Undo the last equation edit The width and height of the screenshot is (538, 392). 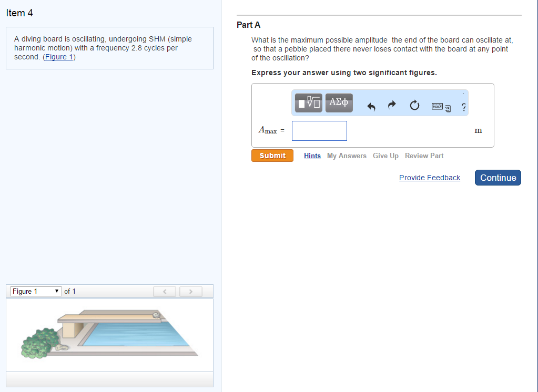[x=371, y=105]
